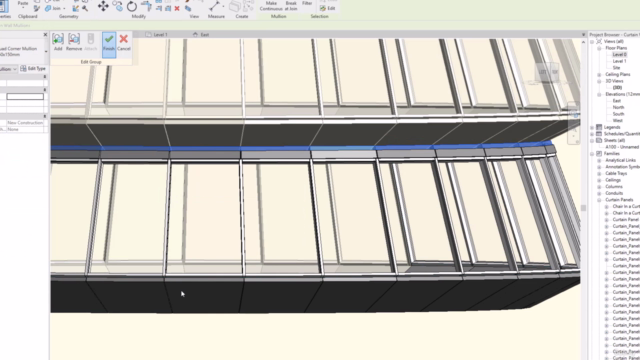Expand the Cable Trays family

coord(599,173)
